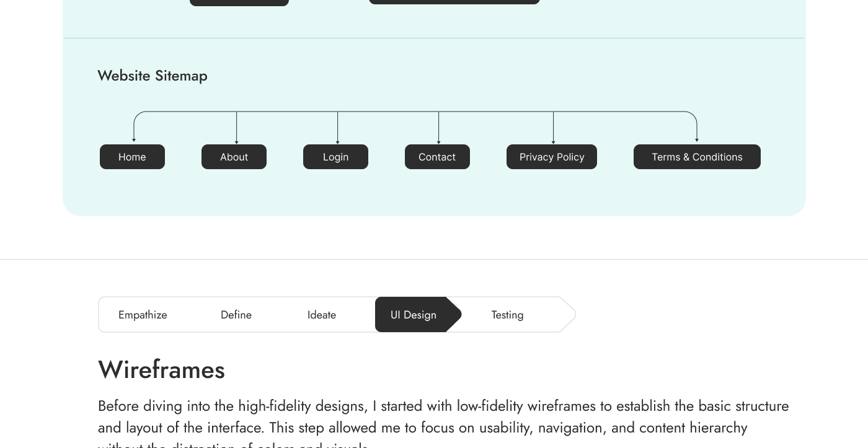Viewport: 868px width, 448px height.
Task: Select the Terms & Conditions node
Action: 697,157
